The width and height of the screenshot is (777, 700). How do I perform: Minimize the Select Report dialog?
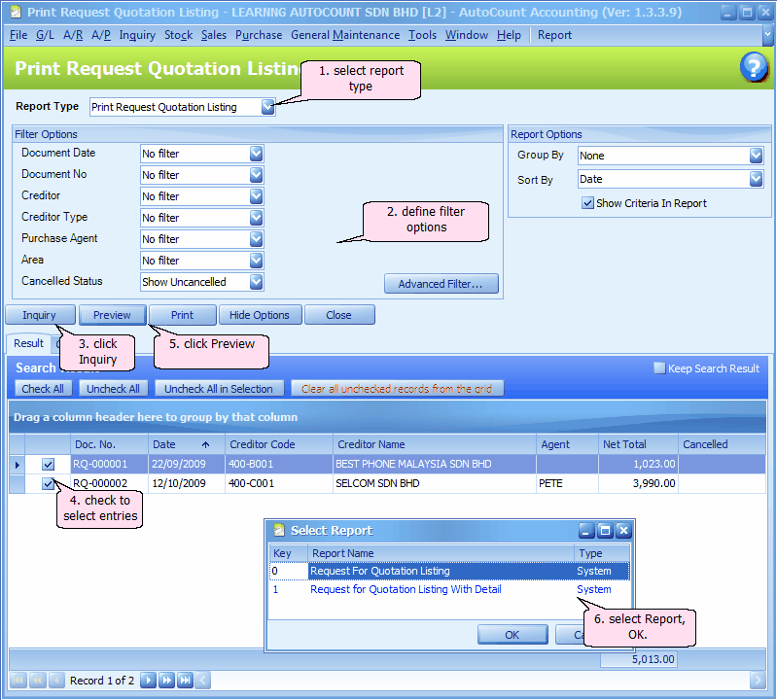pyautogui.click(x=586, y=531)
